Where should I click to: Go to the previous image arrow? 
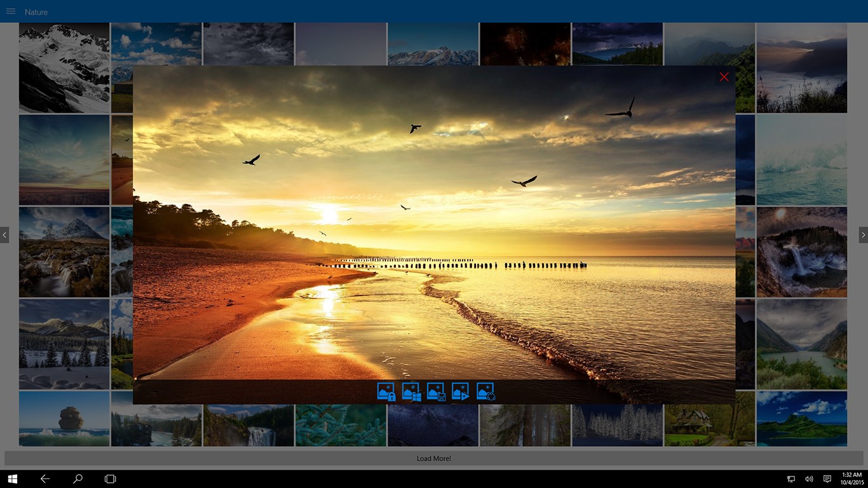pyautogui.click(x=4, y=235)
